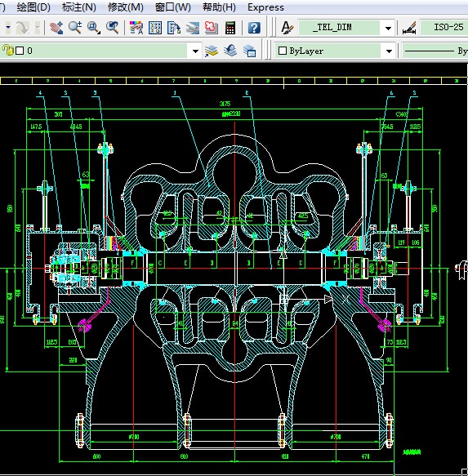Open the linetype combo box with line sample
The width and height of the screenshot is (468, 476).
pos(435,51)
